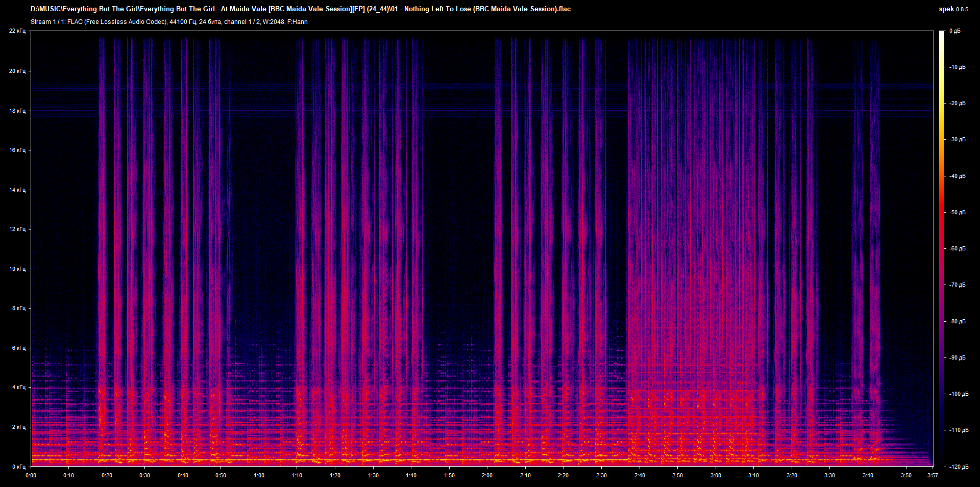Image resolution: width=980 pixels, height=487 pixels.
Task: Select the -30 дБ scale label
Action: click(957, 139)
